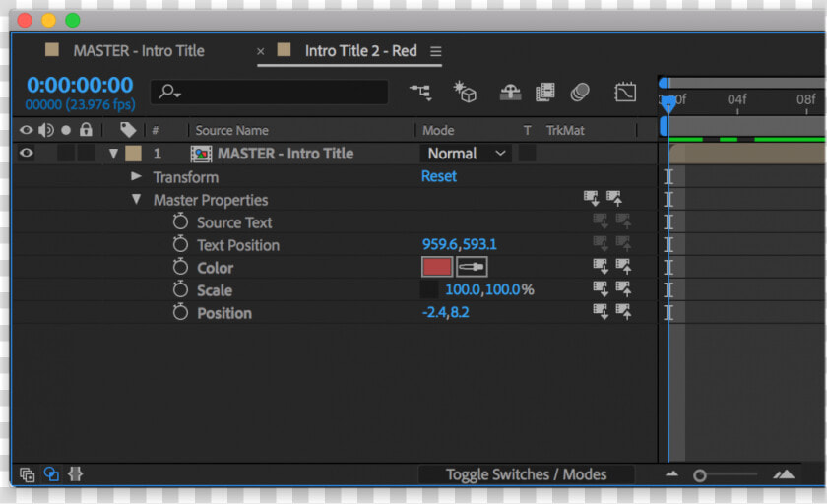
Task: Toggle Scale constrain proportions box
Action: pyautogui.click(x=429, y=289)
